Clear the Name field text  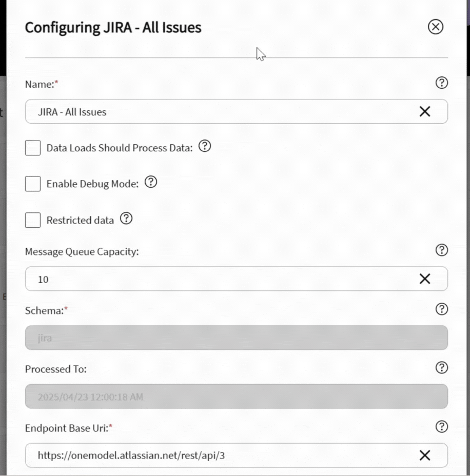coord(425,111)
